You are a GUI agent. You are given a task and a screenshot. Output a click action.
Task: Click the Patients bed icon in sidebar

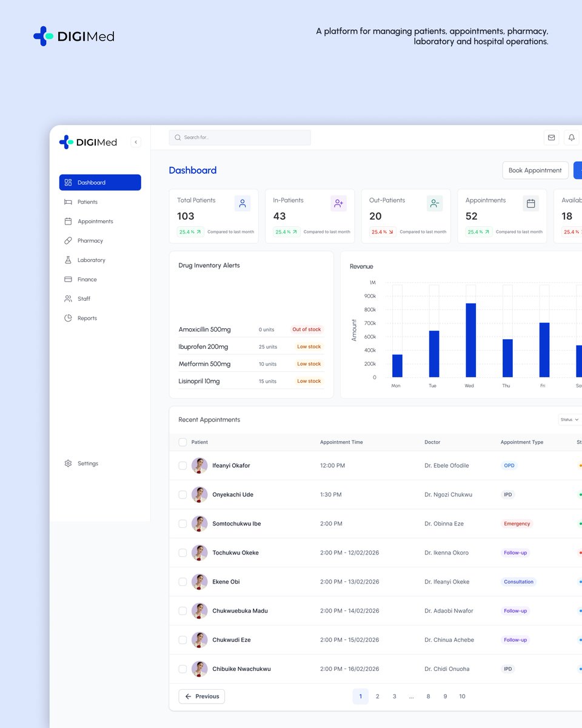pos(68,202)
